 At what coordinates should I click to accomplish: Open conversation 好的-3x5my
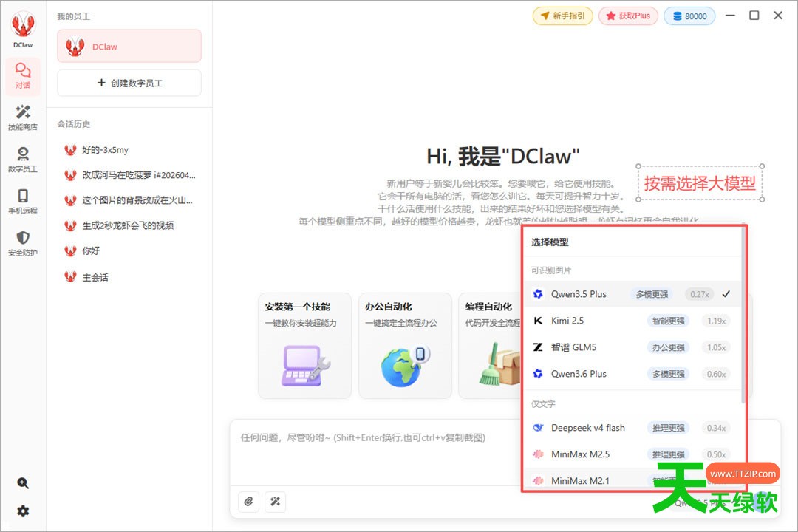129,150
